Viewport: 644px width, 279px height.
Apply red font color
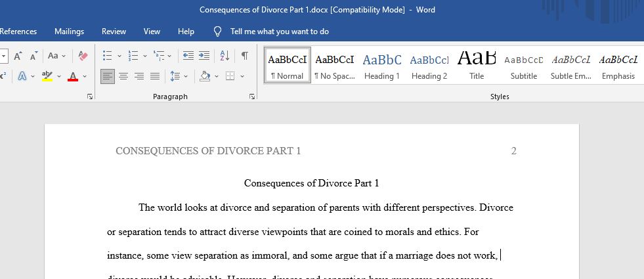pyautogui.click(x=73, y=76)
